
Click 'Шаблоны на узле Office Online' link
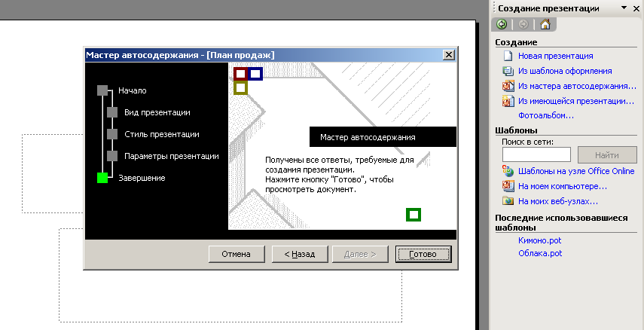coord(576,171)
